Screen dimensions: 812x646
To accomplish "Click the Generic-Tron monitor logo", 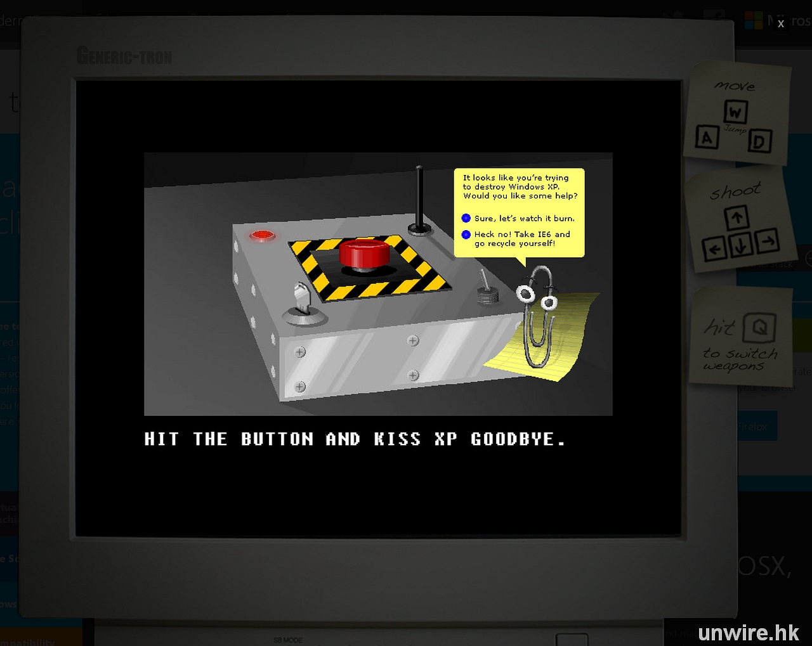I will click(x=124, y=56).
